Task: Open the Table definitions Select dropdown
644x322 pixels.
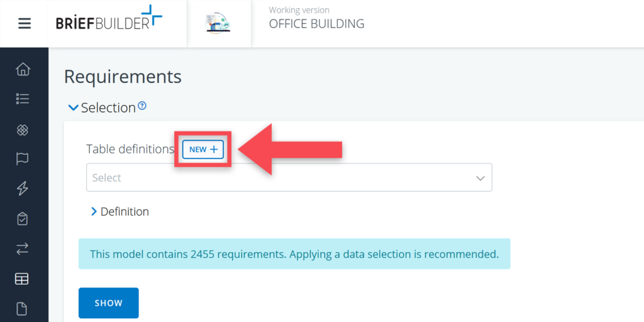Action: tap(289, 178)
